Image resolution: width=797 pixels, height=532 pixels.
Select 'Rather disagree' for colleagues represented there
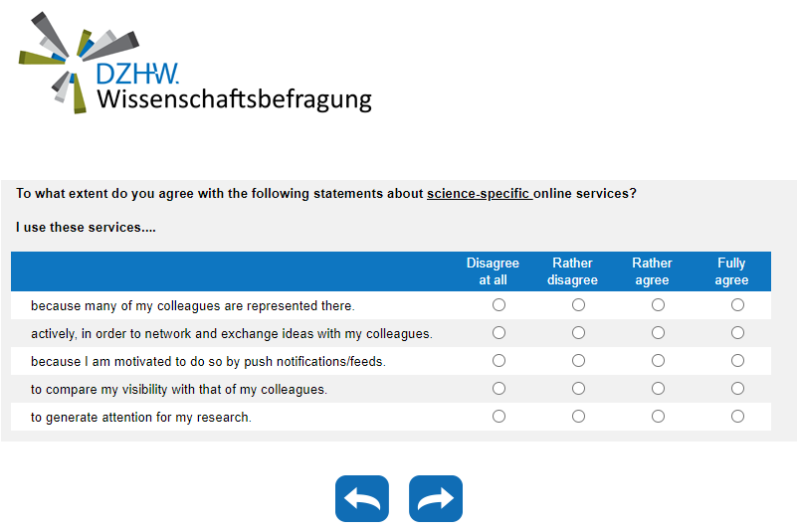click(579, 305)
